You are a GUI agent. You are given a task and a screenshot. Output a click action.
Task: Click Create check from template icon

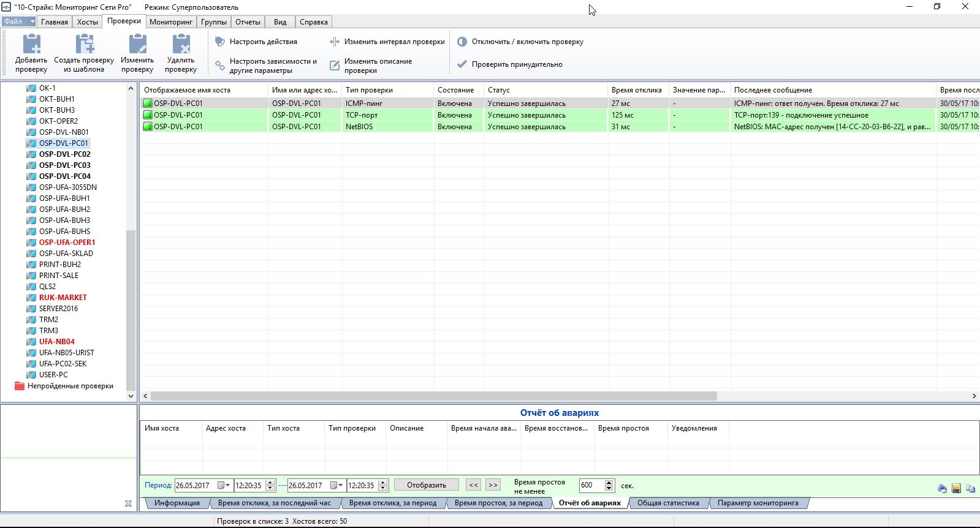84,44
